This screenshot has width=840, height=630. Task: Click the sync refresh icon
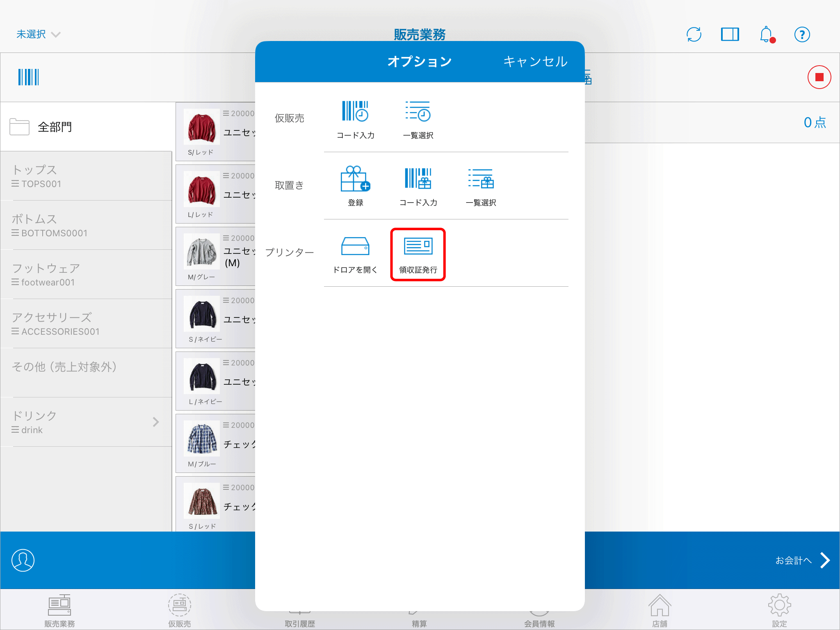point(694,34)
